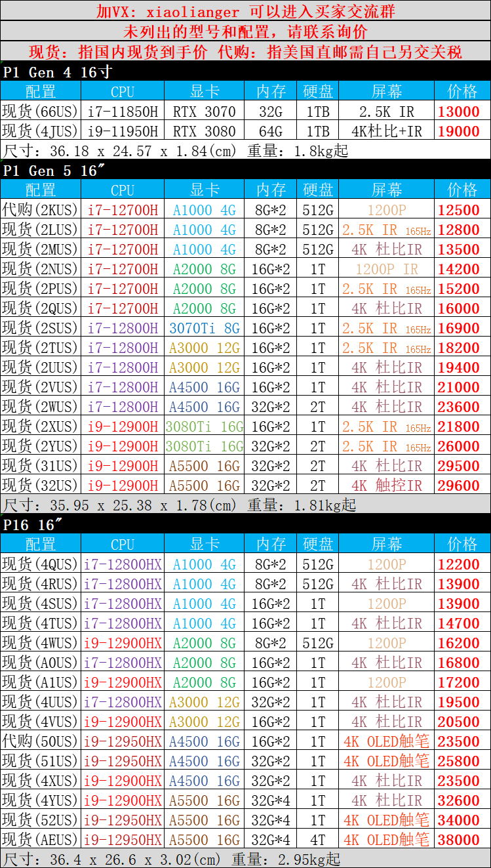Select the 19500 price cell
The width and height of the screenshot is (491, 868).
coord(463,701)
